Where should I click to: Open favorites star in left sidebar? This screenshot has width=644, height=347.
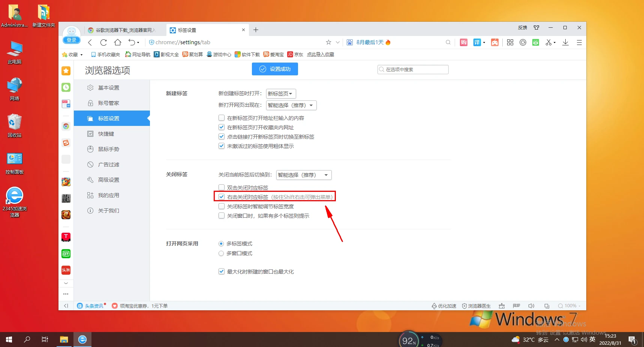pyautogui.click(x=66, y=70)
